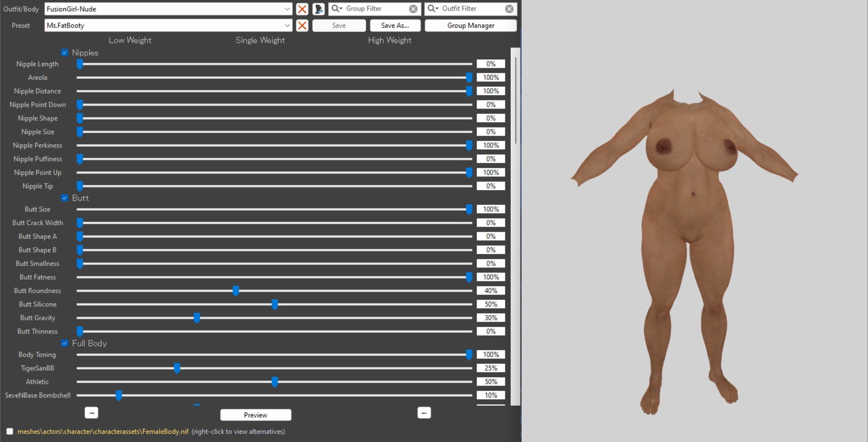This screenshot has width=868, height=442.
Task: Click the Butt Size slider handle
Action: pyautogui.click(x=469, y=209)
